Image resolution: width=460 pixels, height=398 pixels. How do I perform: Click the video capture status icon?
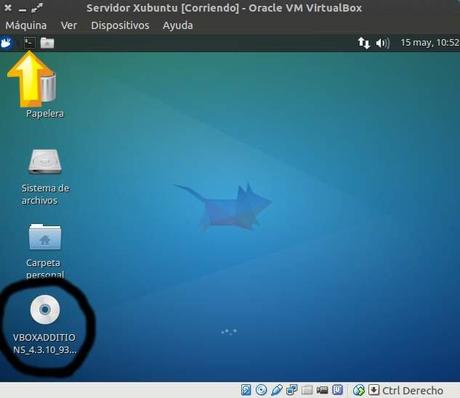tap(322, 390)
